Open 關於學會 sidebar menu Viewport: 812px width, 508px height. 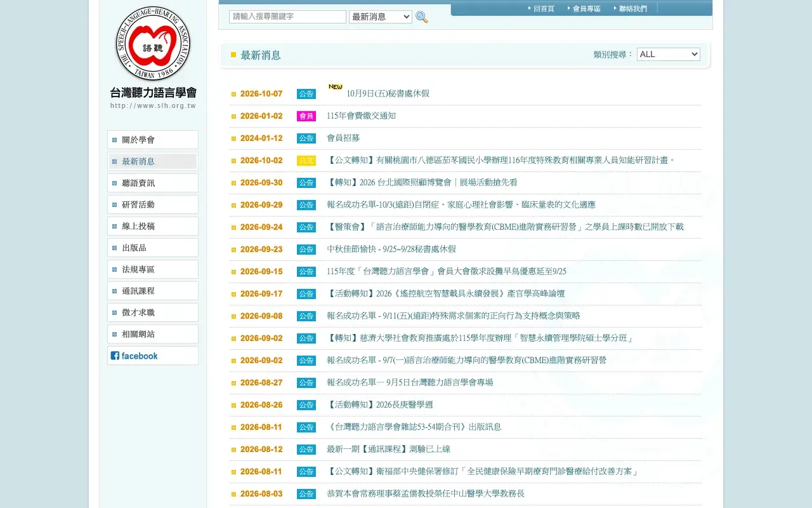click(x=153, y=140)
